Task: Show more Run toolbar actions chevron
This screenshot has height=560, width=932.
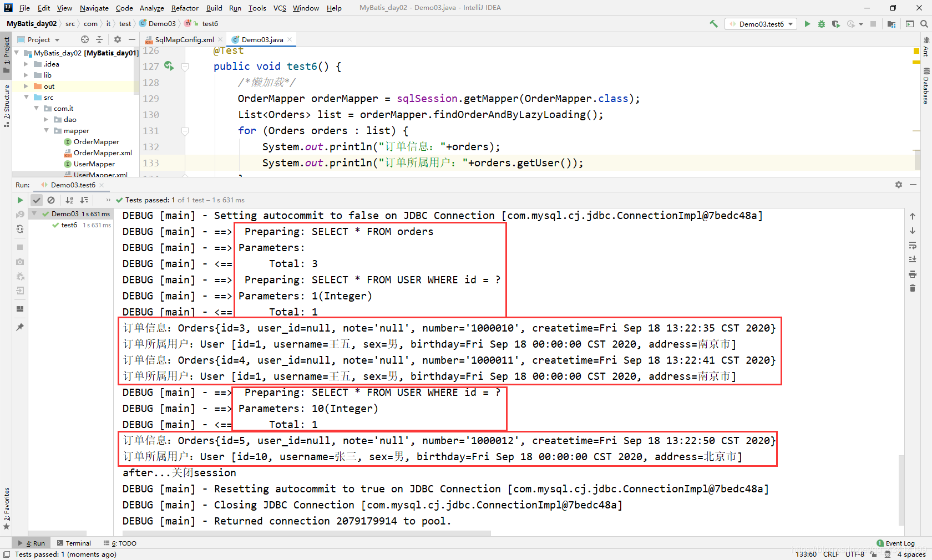Action: tap(108, 200)
